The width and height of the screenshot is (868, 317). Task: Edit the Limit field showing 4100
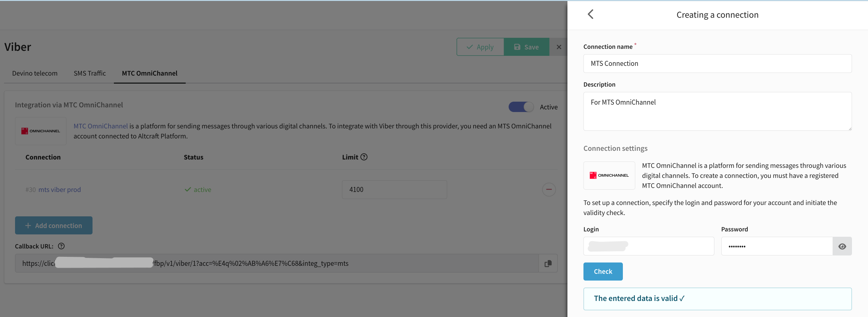pyautogui.click(x=394, y=190)
